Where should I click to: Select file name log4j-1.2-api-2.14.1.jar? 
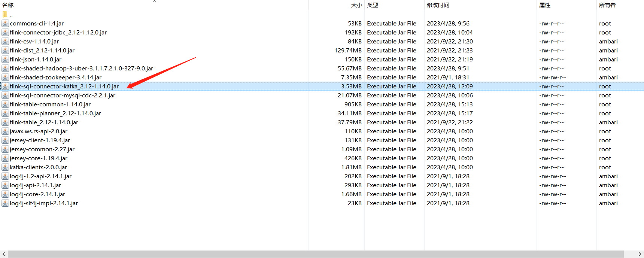pyautogui.click(x=41, y=176)
